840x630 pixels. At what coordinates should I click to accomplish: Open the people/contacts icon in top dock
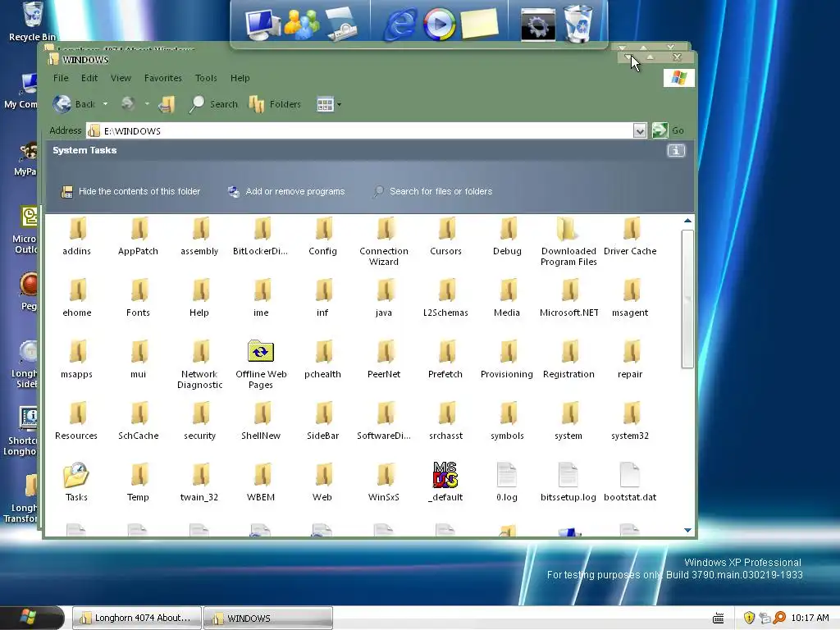tap(302, 24)
